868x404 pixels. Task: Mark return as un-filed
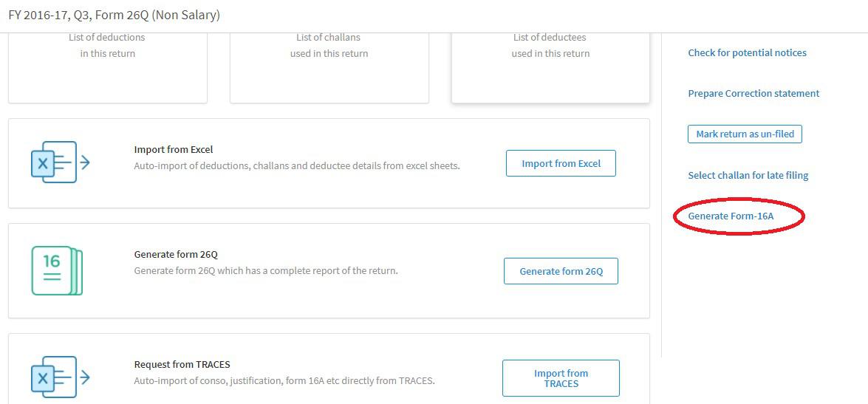tap(745, 134)
